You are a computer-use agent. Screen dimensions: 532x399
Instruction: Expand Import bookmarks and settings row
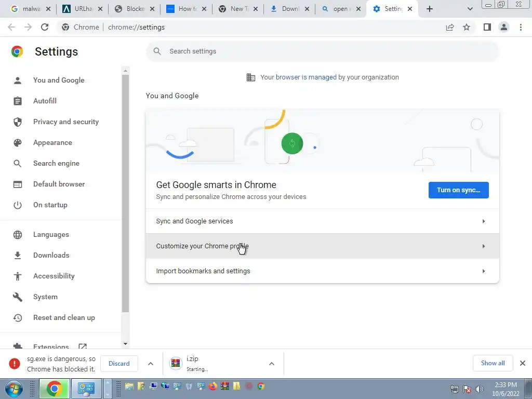pos(322,271)
